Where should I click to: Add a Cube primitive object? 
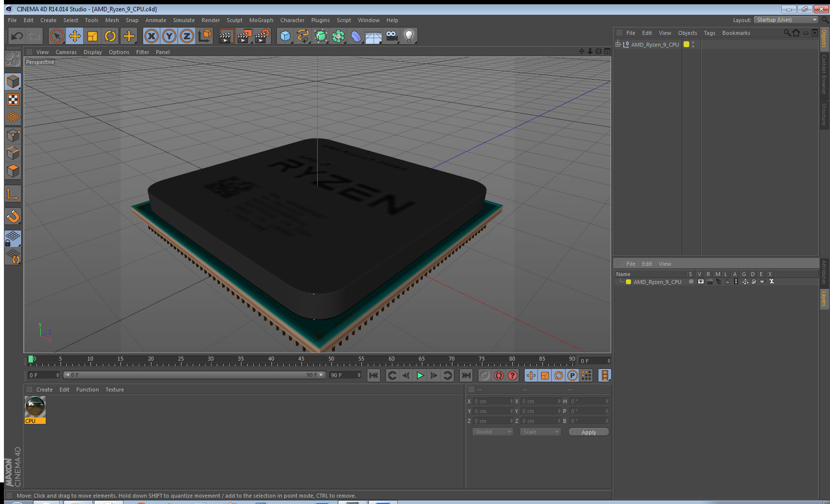pos(285,36)
